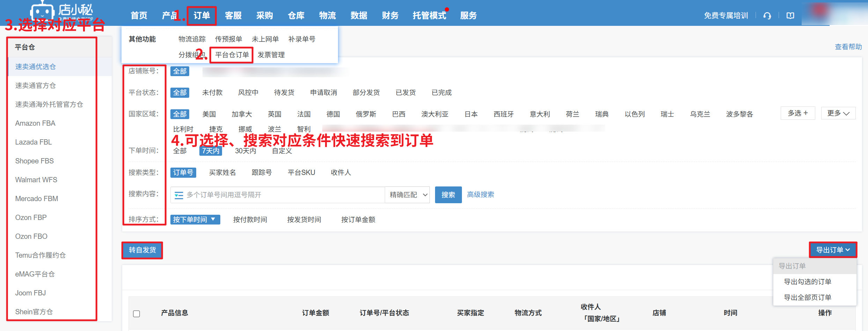Tick the select-all checkbox in table header
The height and width of the screenshot is (331, 868).
point(137,314)
